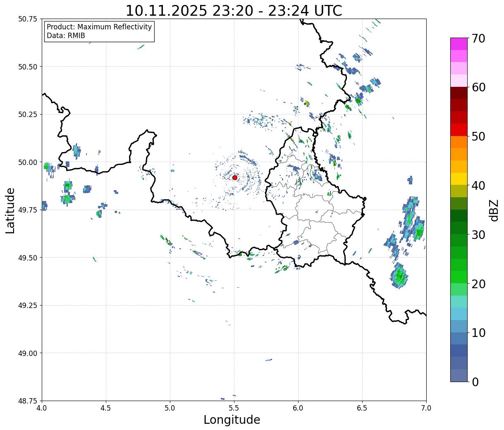
Task: Click the latitude tick label 49.00
Action: (x=28, y=353)
